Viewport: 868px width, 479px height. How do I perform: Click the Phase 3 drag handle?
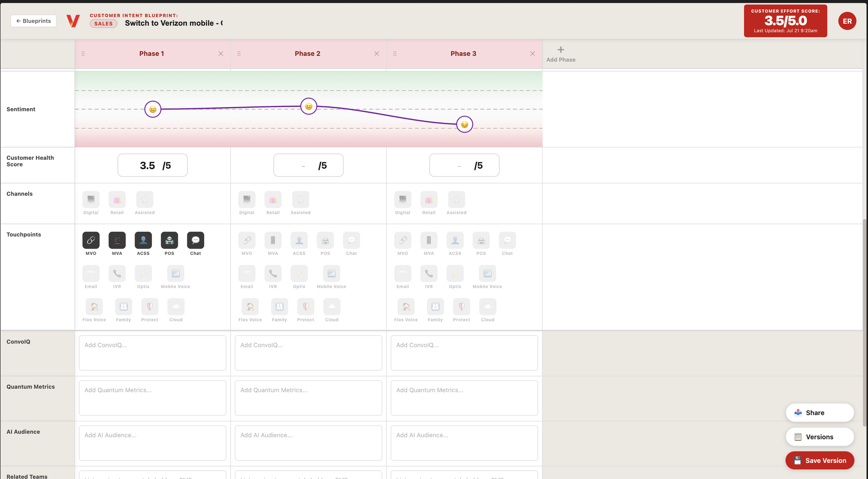pos(395,53)
